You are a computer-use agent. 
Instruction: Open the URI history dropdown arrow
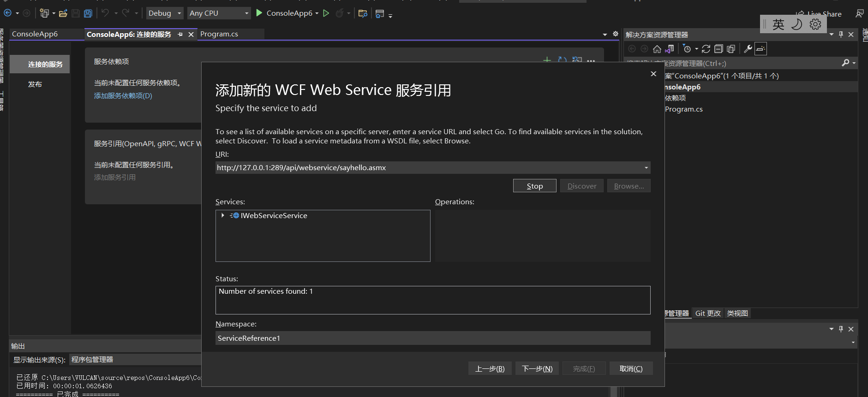tap(646, 168)
